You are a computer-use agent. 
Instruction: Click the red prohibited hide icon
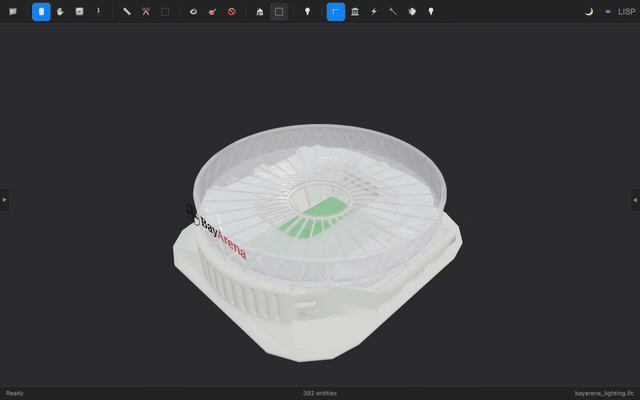click(x=231, y=11)
